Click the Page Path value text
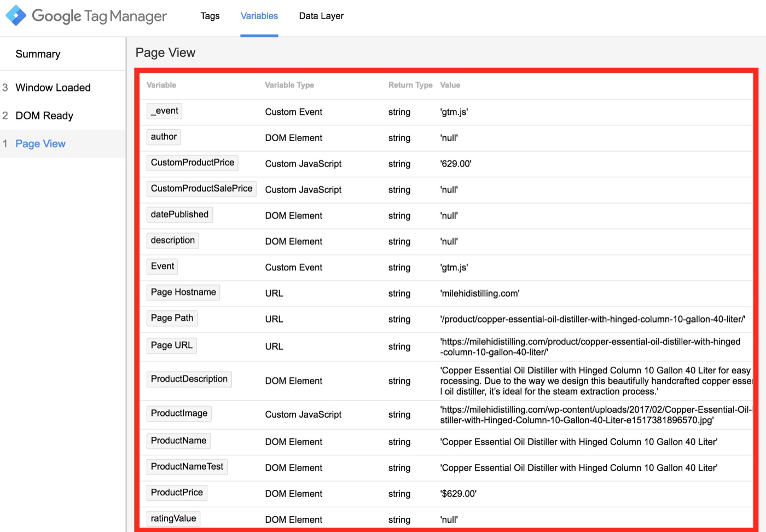The image size is (766, 532). (x=593, y=319)
